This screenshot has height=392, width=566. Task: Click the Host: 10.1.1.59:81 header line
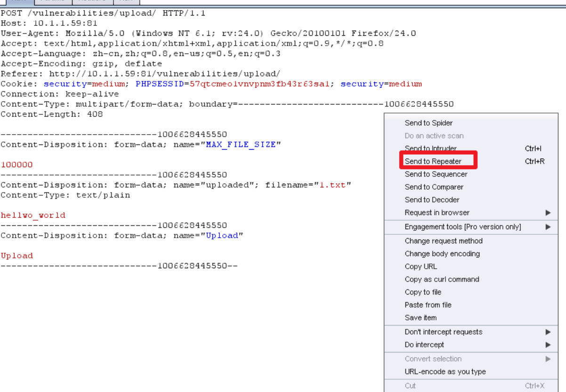coord(49,23)
